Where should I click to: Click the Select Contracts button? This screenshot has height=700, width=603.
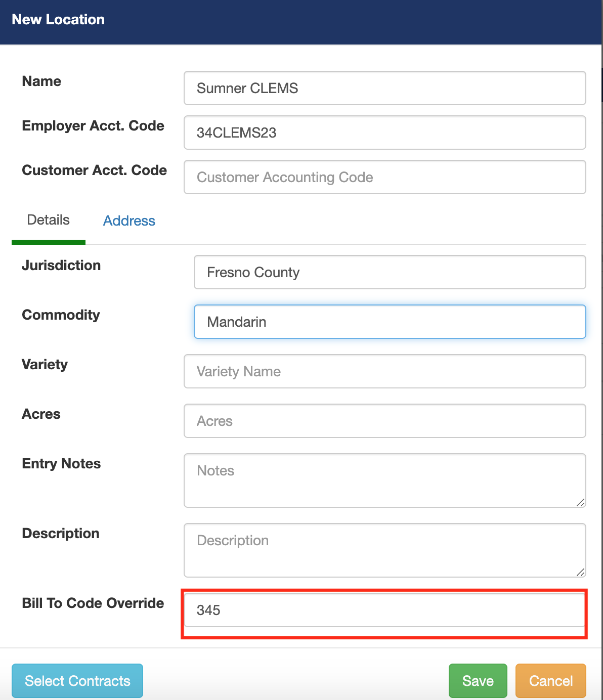tap(77, 681)
